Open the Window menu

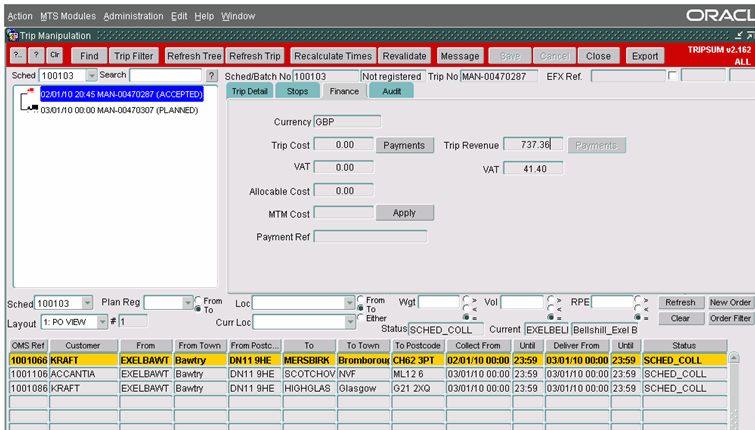click(238, 16)
